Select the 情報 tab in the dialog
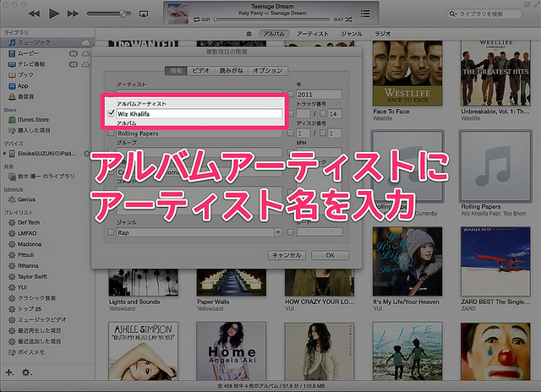 coord(176,71)
